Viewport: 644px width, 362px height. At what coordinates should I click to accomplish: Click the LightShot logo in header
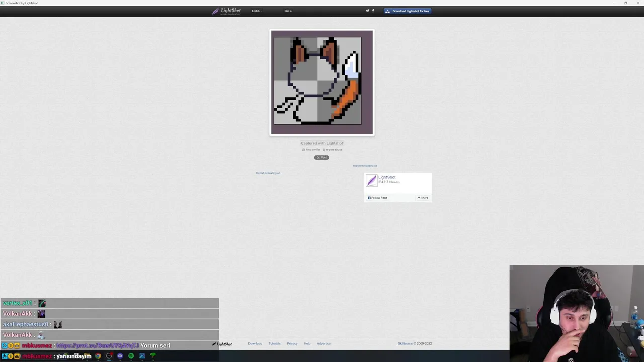click(x=227, y=11)
